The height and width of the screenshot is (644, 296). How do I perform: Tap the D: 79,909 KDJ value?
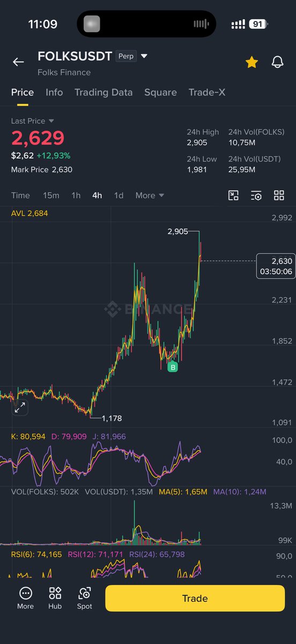[x=69, y=436]
